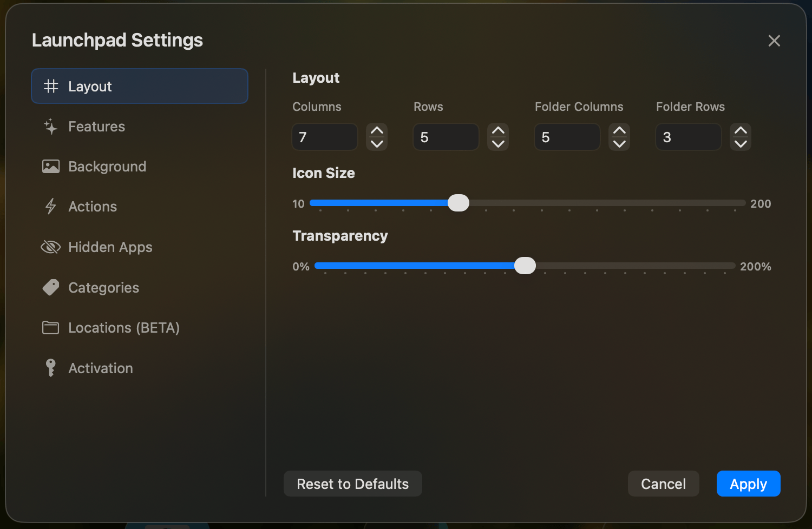Click Reset to Defaults
Viewport: 812px width, 529px height.
[352, 484]
